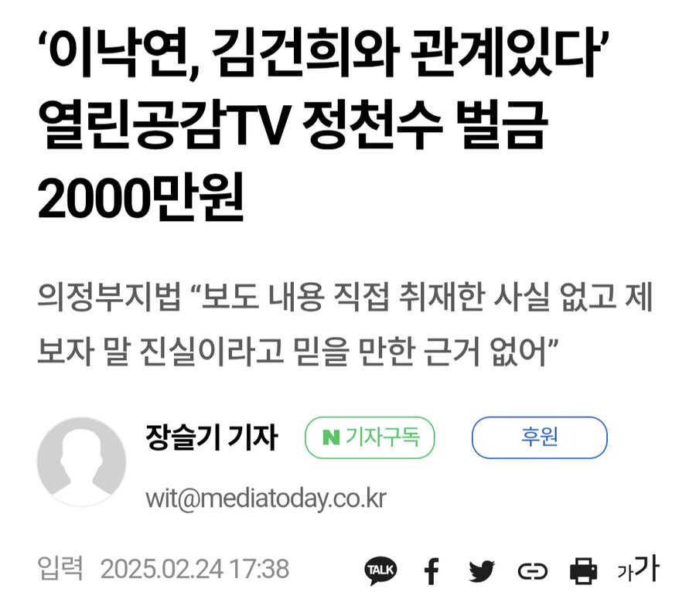
Task: Copy article link with chain icon
Action: coord(532,571)
